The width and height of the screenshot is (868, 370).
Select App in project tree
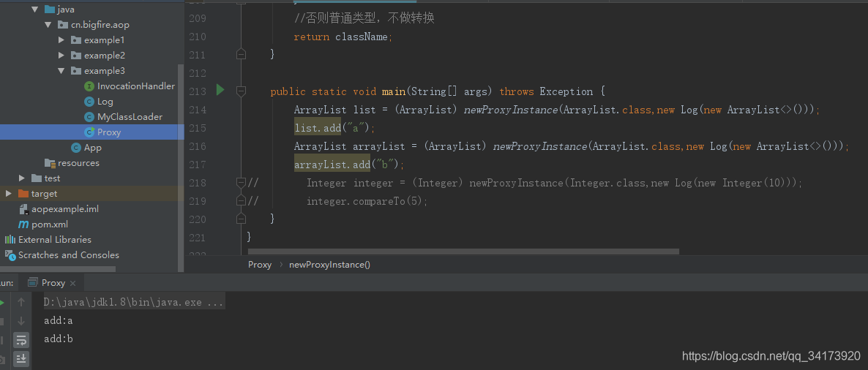click(x=92, y=148)
